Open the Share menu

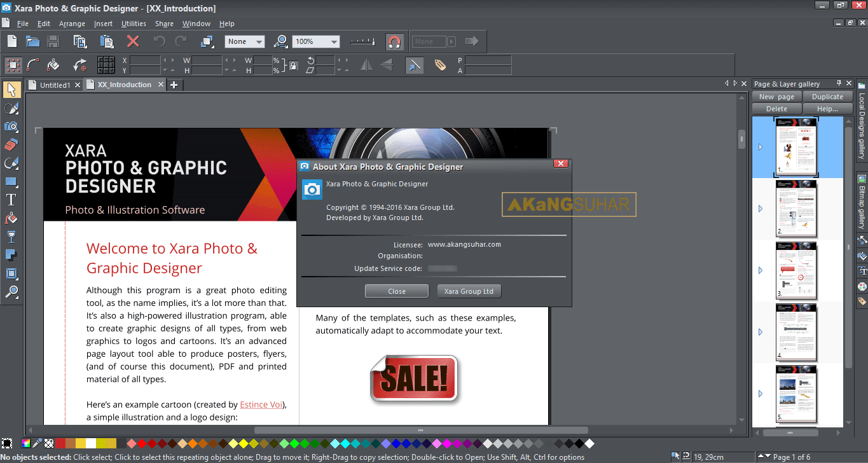point(164,24)
